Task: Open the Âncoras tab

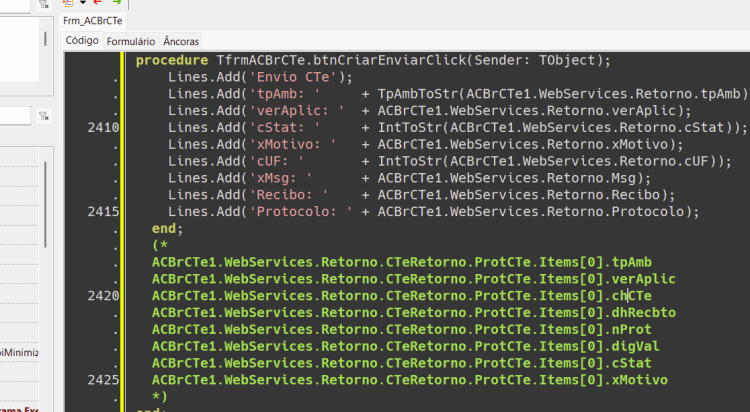Action: click(x=181, y=42)
